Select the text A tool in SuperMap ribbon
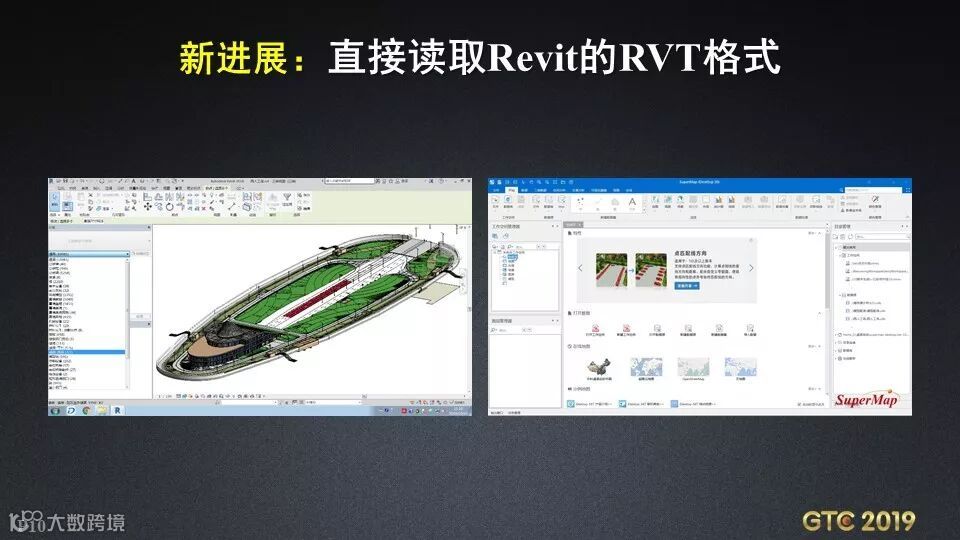The width and height of the screenshot is (960, 540). pyautogui.click(x=632, y=202)
